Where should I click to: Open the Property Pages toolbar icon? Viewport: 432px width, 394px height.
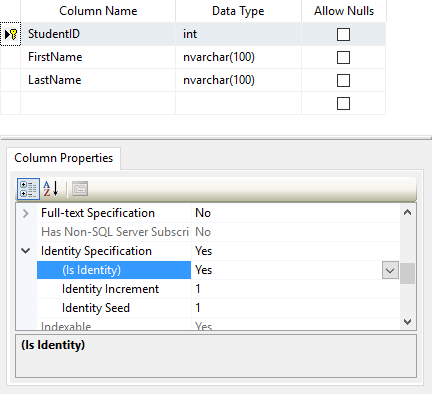80,189
